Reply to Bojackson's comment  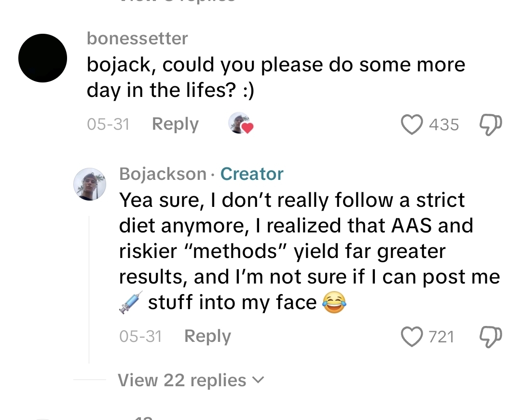pos(207,336)
